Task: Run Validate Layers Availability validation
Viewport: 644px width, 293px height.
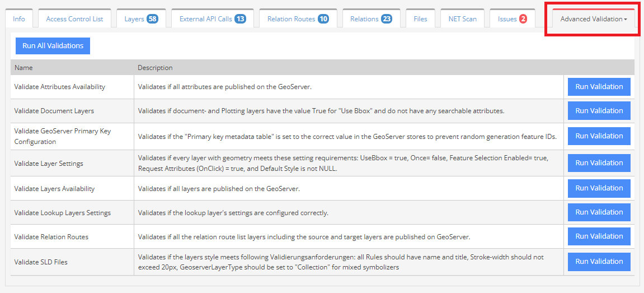Action: [599, 188]
